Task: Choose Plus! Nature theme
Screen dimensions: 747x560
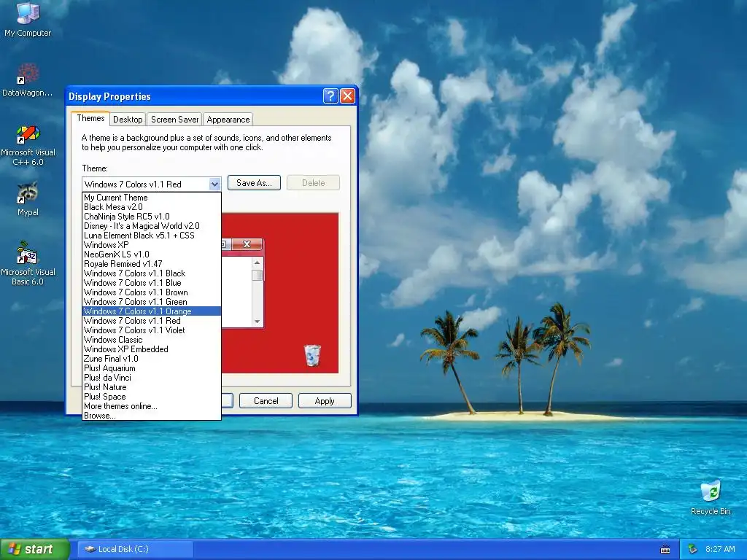Action: click(x=152, y=387)
